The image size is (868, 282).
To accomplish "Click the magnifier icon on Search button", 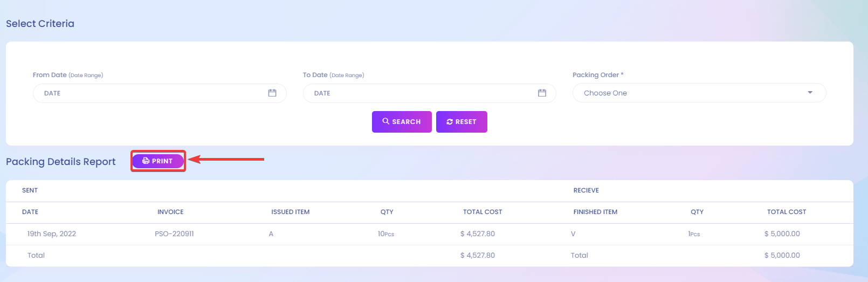I will coord(386,121).
